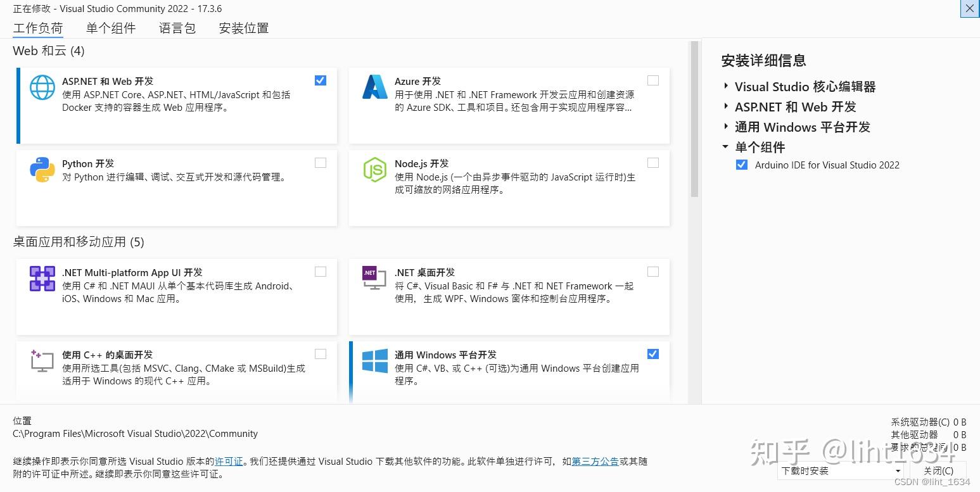
Task: Click the .NET MAUI workload icon
Action: (42, 279)
